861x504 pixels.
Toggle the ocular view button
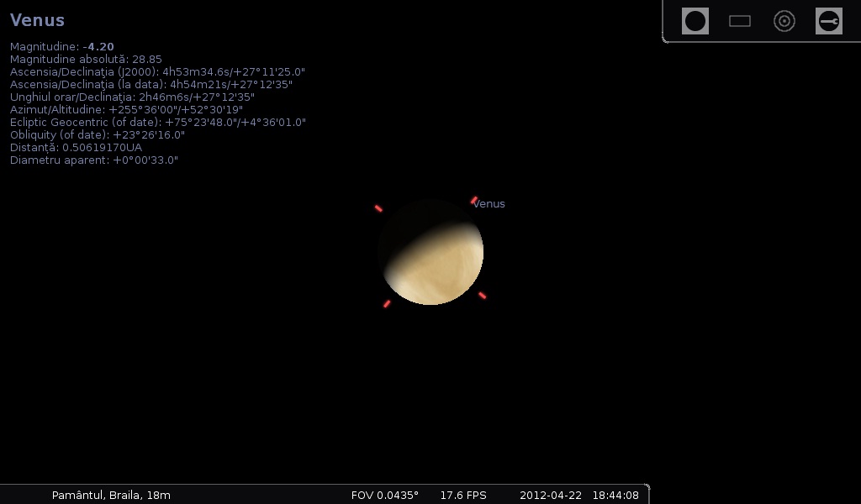(695, 21)
